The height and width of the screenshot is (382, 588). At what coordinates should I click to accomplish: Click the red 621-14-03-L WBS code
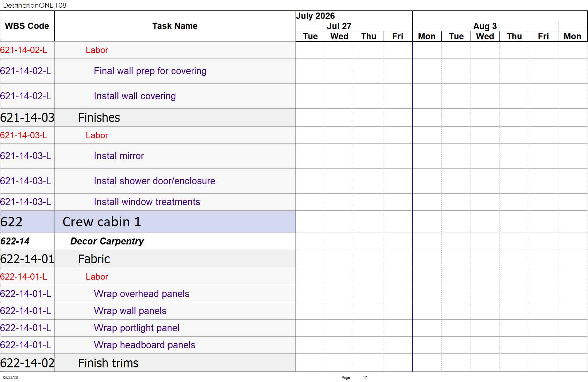[24, 135]
